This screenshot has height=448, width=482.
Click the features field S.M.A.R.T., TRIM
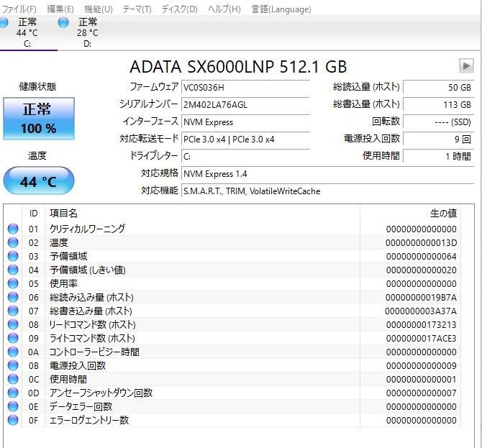[327, 191]
